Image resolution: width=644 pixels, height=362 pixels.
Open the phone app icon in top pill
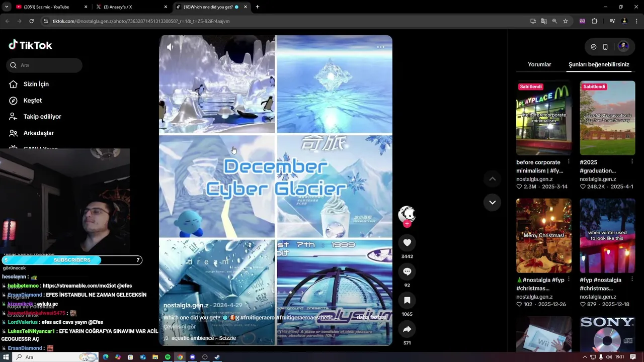pyautogui.click(x=605, y=47)
